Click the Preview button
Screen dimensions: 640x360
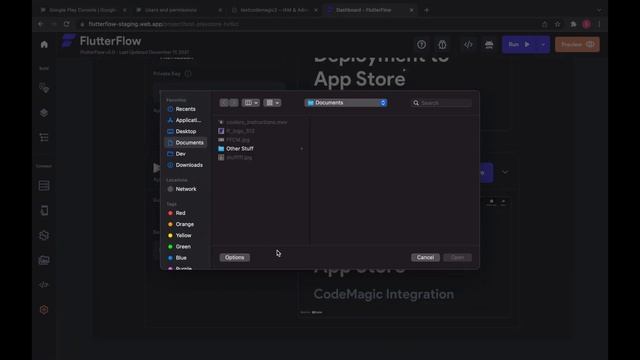577,44
